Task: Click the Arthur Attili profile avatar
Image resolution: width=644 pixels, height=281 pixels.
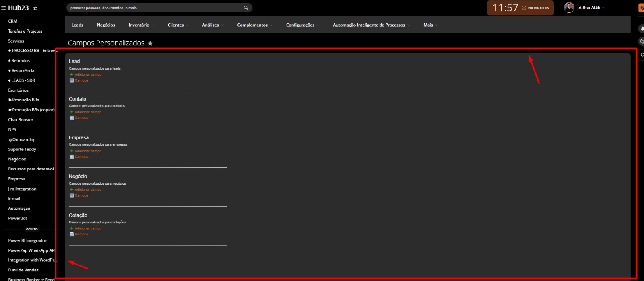Action: coord(569,8)
